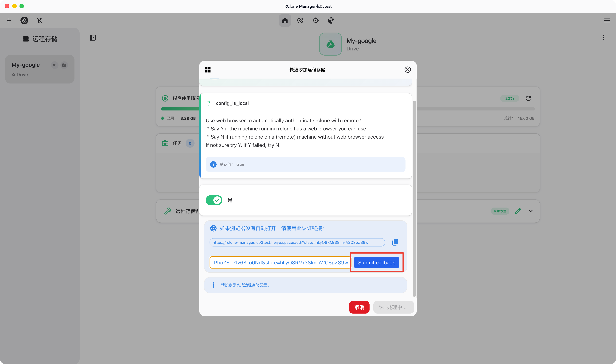Open the three-dot menu for My-google
The height and width of the screenshot is (364, 616).
pyautogui.click(x=603, y=38)
